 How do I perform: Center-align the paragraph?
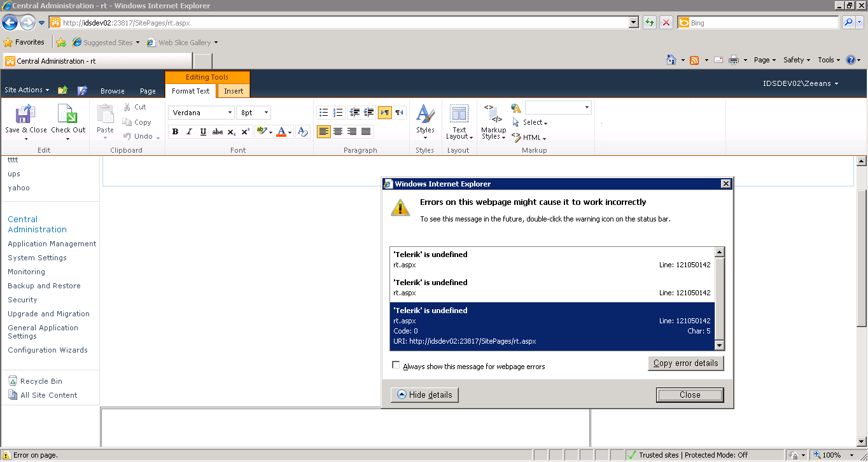coord(338,132)
